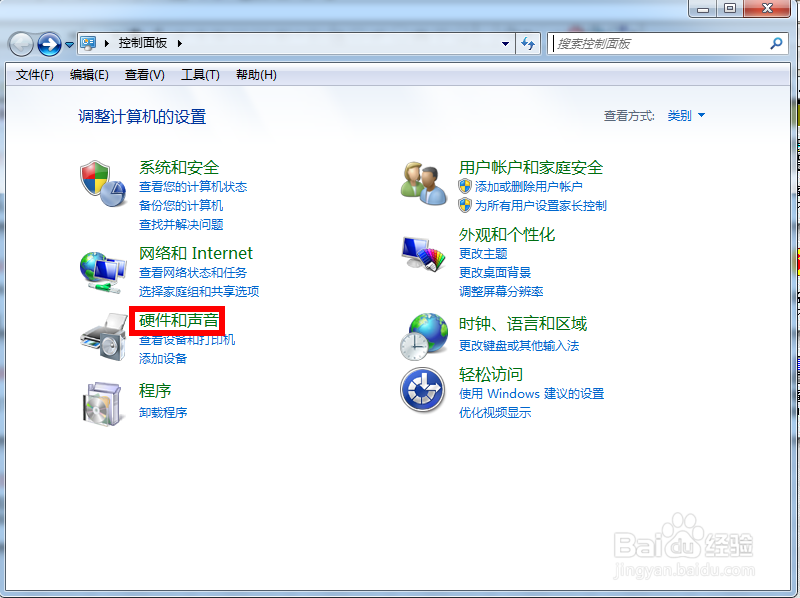Open the 硬件和声音 category link
The image size is (800, 598).
[179, 320]
